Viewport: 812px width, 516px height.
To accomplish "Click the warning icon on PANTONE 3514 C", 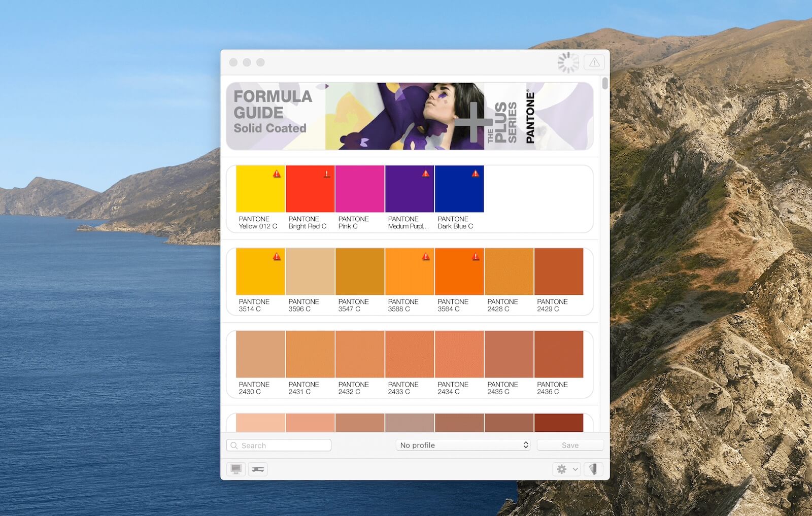I will click(x=277, y=256).
